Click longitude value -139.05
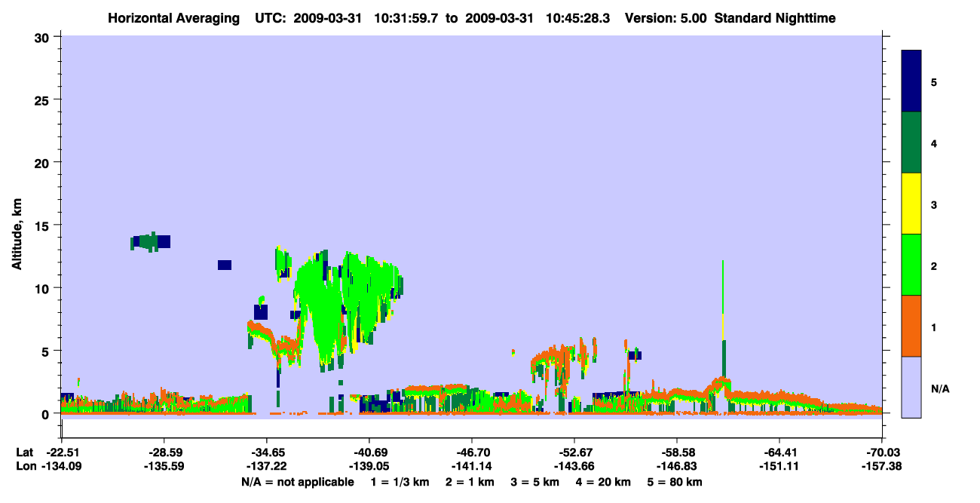The image size is (980, 503). point(369,466)
